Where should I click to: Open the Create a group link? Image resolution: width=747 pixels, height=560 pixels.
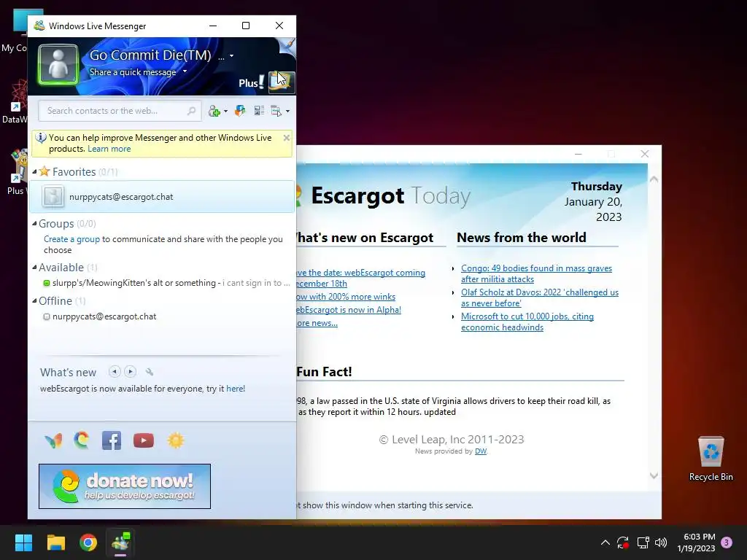pyautogui.click(x=72, y=239)
